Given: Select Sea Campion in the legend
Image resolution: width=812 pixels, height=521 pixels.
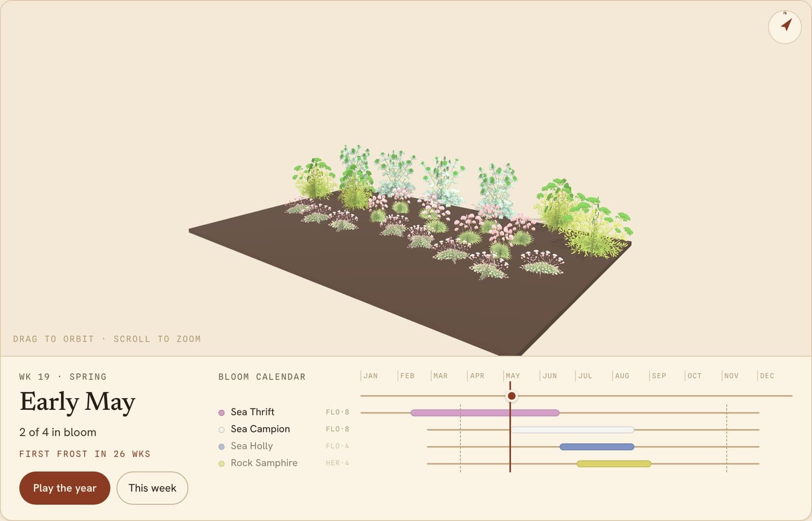Looking at the screenshot, I should point(260,429).
